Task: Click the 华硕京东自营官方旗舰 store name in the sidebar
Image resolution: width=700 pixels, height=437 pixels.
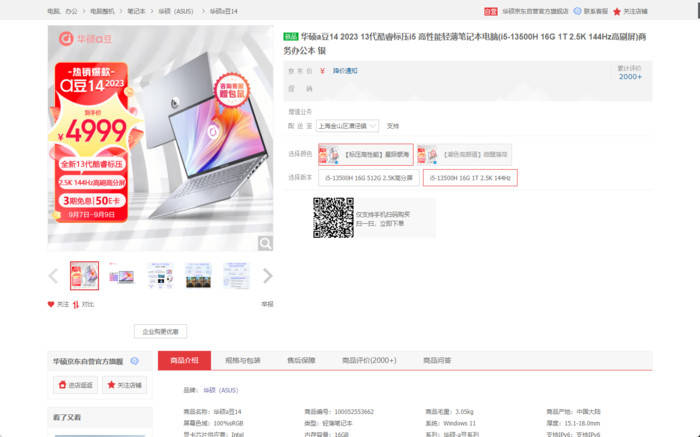Action: pos(88,361)
